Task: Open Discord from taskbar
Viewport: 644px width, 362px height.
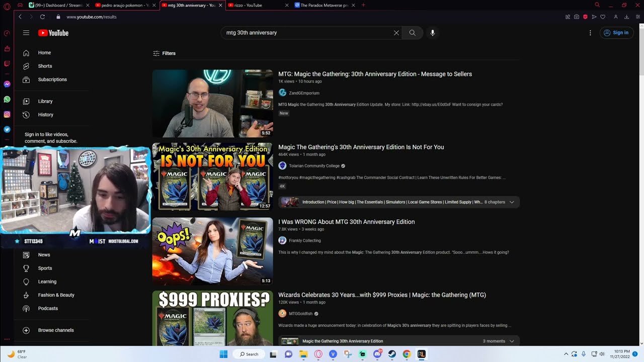Action: (377, 354)
